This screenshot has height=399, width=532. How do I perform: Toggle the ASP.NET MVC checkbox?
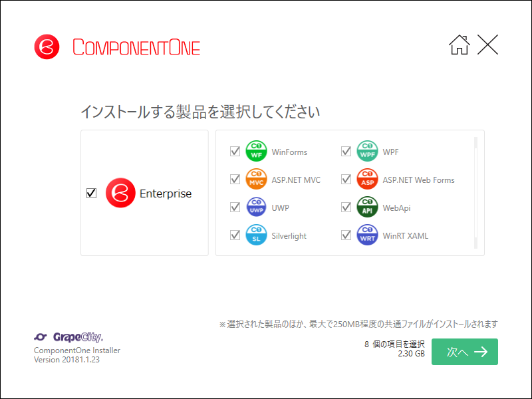(235, 179)
